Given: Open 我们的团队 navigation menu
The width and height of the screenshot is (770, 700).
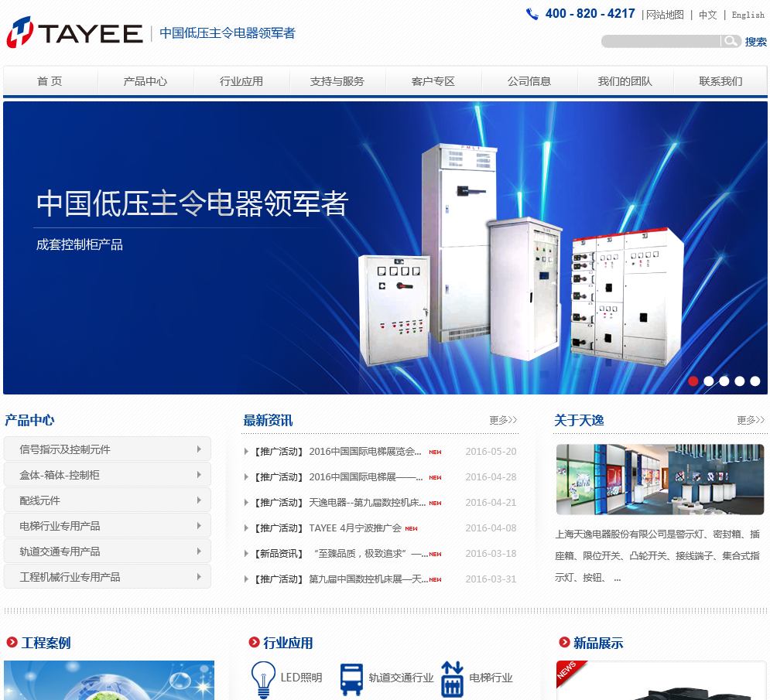Looking at the screenshot, I should coord(625,81).
